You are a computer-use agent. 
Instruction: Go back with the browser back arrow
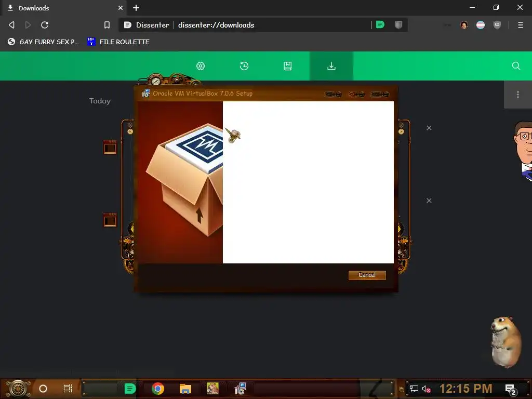[x=11, y=25]
